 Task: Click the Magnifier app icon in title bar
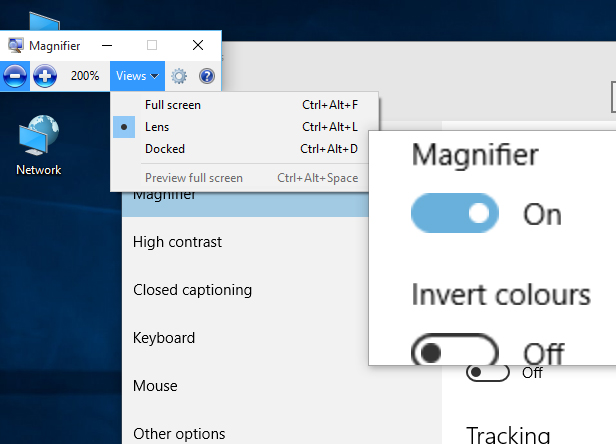[15, 46]
